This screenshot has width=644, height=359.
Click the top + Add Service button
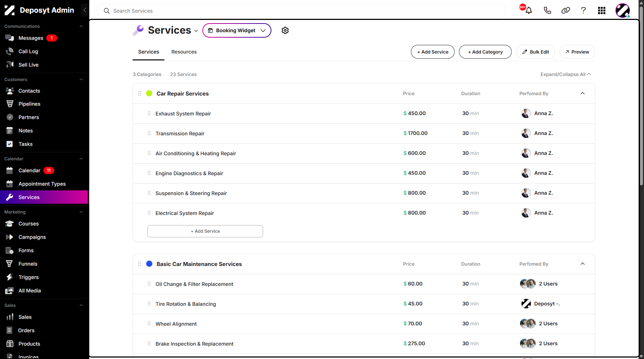click(433, 52)
